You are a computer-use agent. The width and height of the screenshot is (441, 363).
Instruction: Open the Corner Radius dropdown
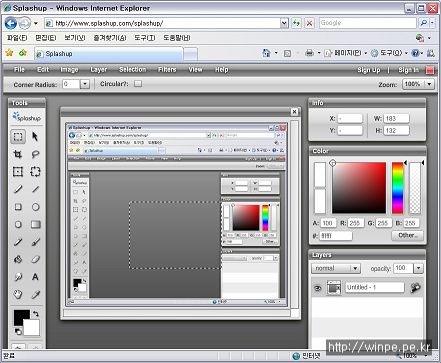(85, 84)
